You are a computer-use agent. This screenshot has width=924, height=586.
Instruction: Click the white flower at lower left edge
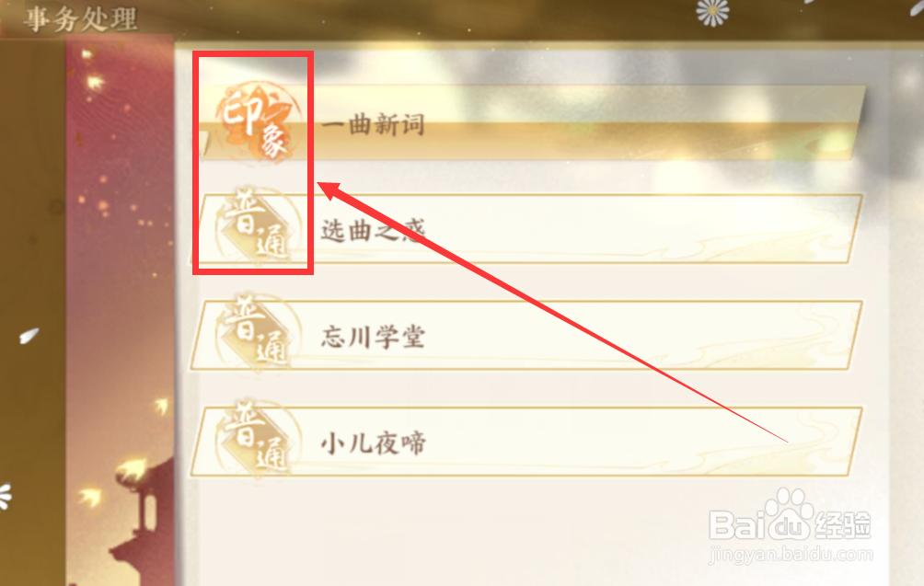click(x=5, y=497)
